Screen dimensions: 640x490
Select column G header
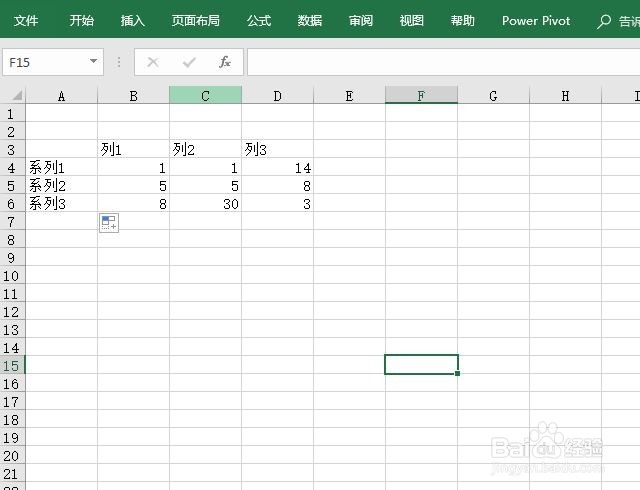click(x=493, y=96)
